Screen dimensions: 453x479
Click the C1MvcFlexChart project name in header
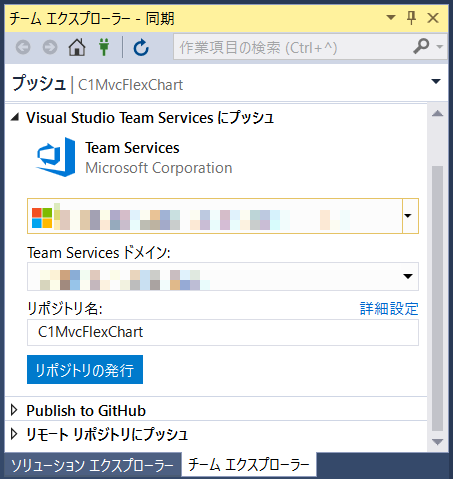[x=130, y=85]
